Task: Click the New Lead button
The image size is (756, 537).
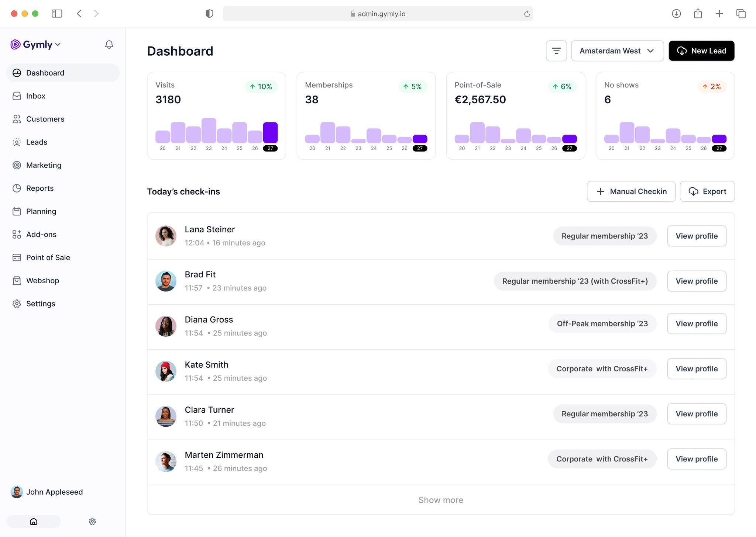Action: click(x=701, y=51)
